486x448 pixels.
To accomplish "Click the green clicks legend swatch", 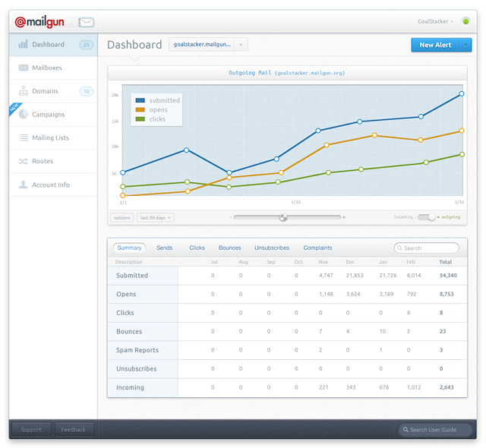I will click(140, 119).
